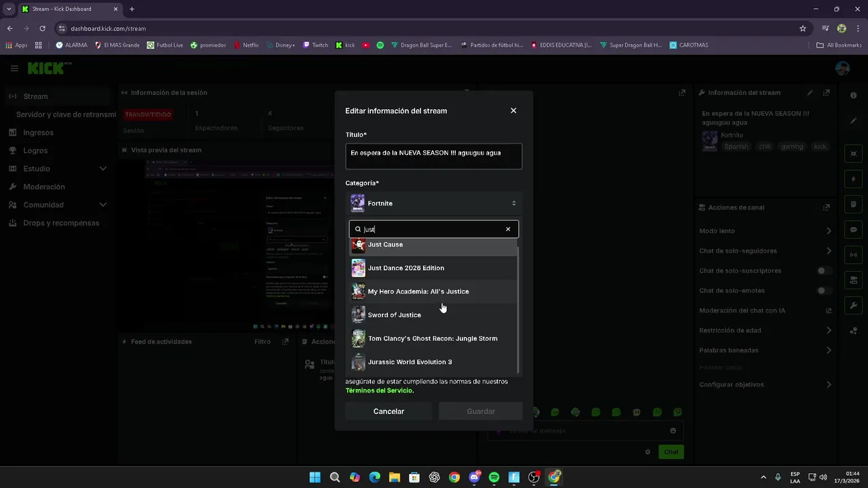The width and height of the screenshot is (868, 488).
Task: Open chat settings gear icon
Action: point(648,452)
